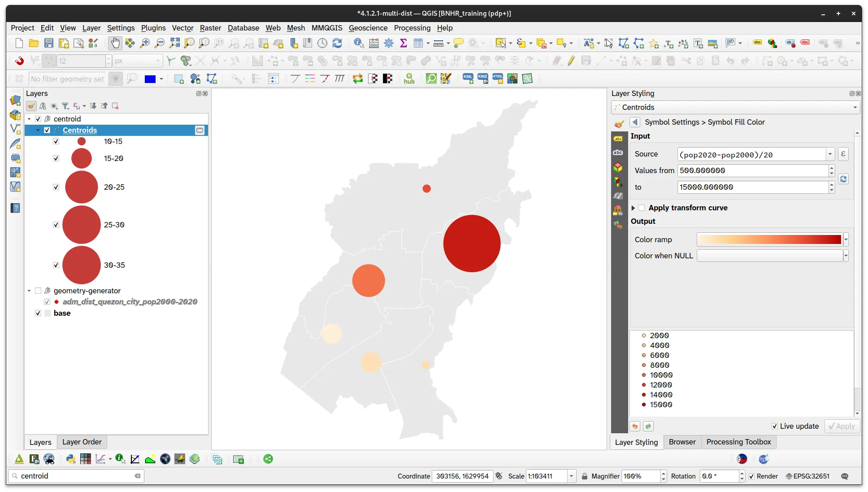Open the Field Calculator sigma icon
868x492 pixels.
point(404,43)
